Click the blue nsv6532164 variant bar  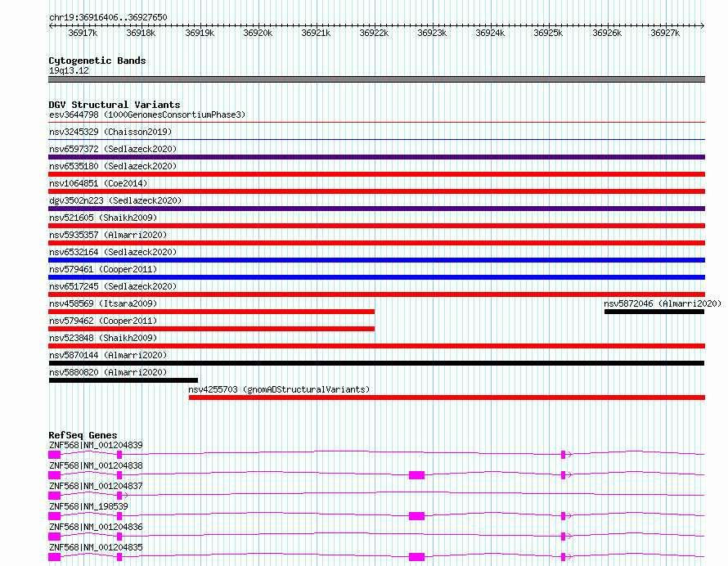(376, 260)
